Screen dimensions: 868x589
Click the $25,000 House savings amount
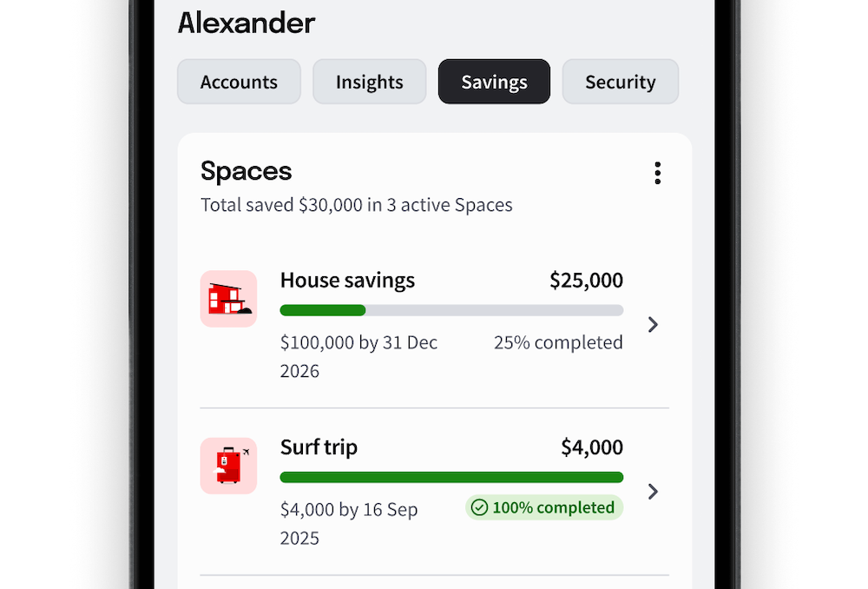coord(586,280)
